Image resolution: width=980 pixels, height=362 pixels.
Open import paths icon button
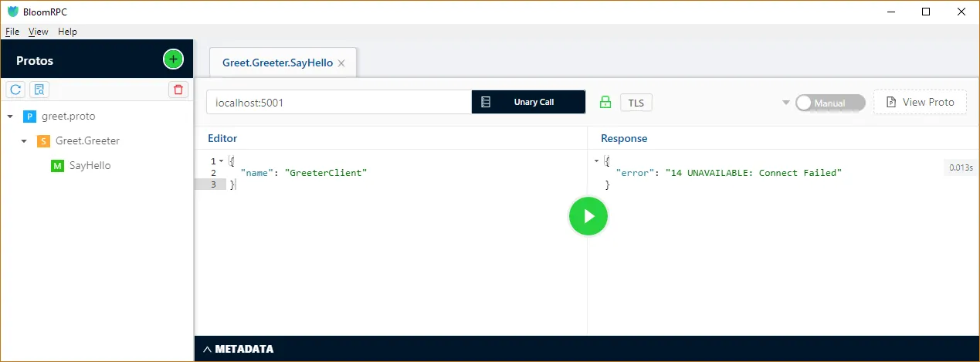point(39,90)
